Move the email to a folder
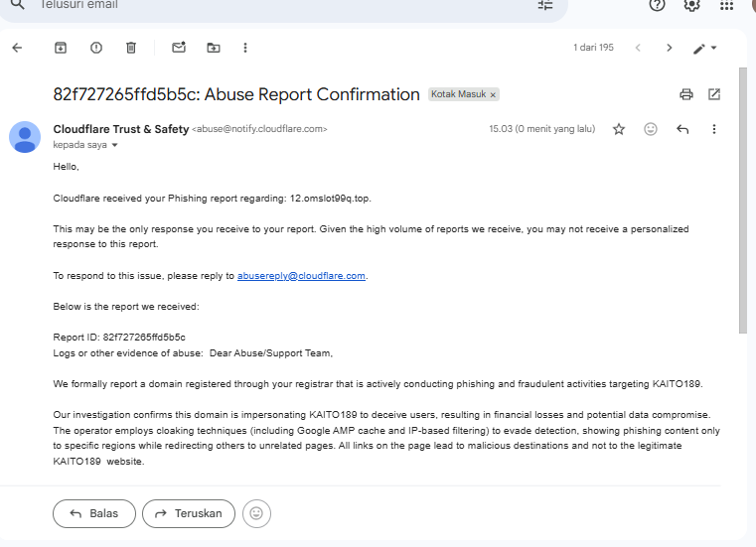This screenshot has width=756, height=547. (214, 48)
